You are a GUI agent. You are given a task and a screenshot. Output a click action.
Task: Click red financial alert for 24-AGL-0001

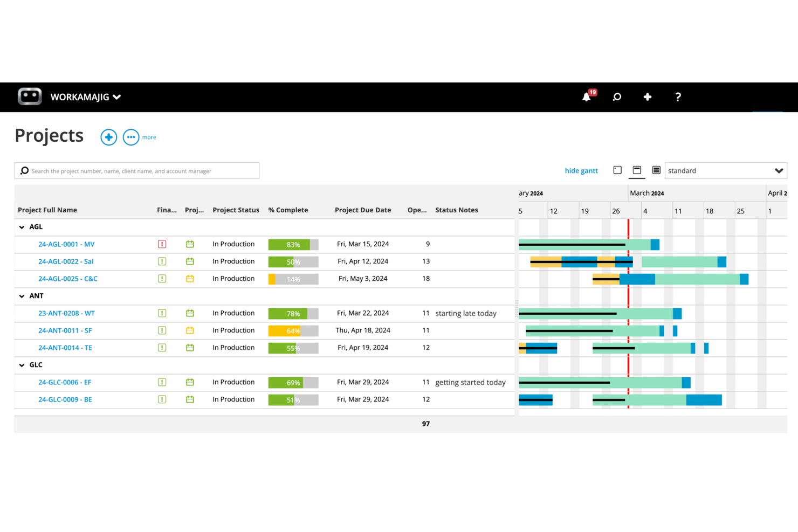click(x=162, y=244)
